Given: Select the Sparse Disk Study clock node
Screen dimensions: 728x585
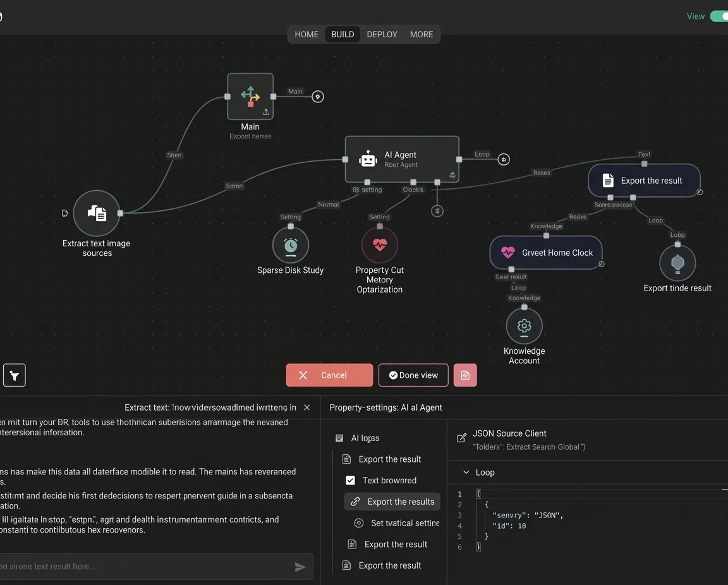Looking at the screenshot, I should (x=291, y=245).
